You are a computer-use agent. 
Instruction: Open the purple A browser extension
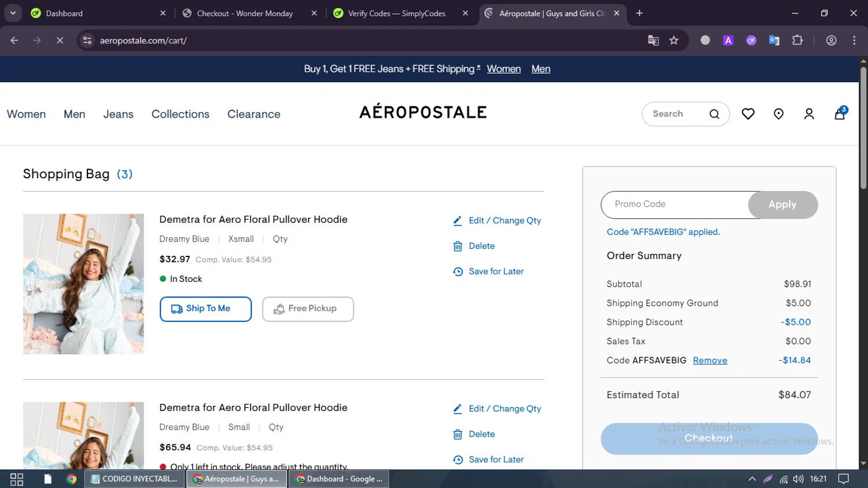[x=729, y=41]
